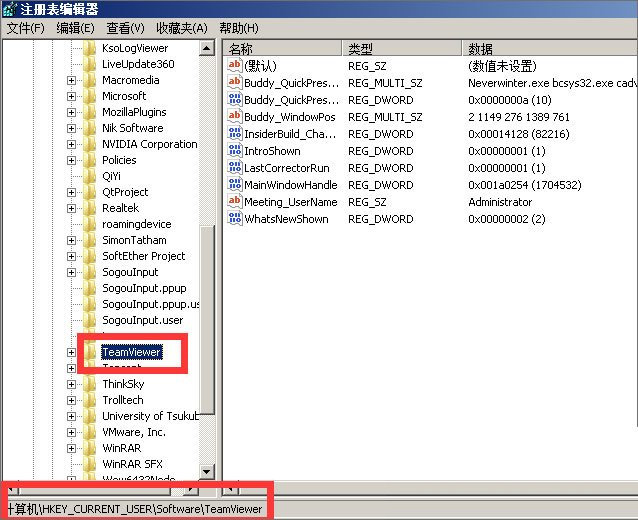Click the 0x00014128 (82216) data value
This screenshot has width=638, height=520.
[519, 134]
